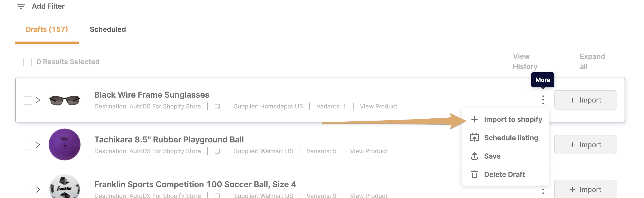Screen dimensions: 644x198
Task: Expand the Tachikara Playground Ball row
Action: [38, 145]
